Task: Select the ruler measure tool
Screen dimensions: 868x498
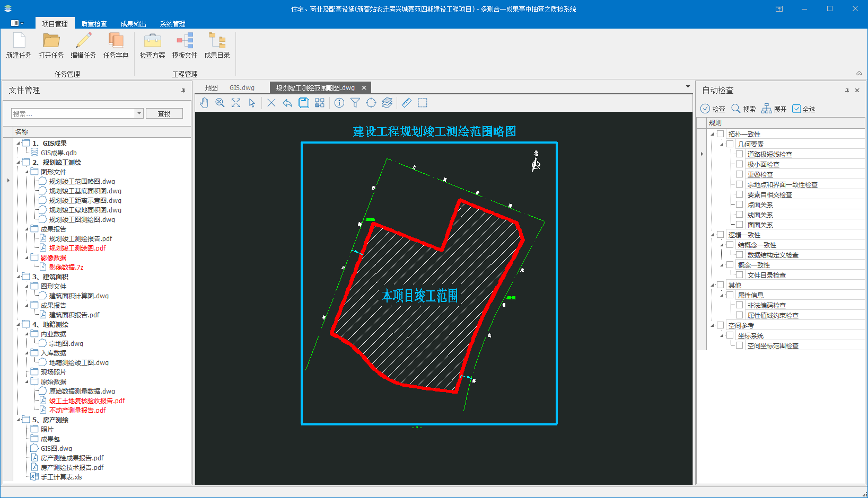Action: click(407, 103)
